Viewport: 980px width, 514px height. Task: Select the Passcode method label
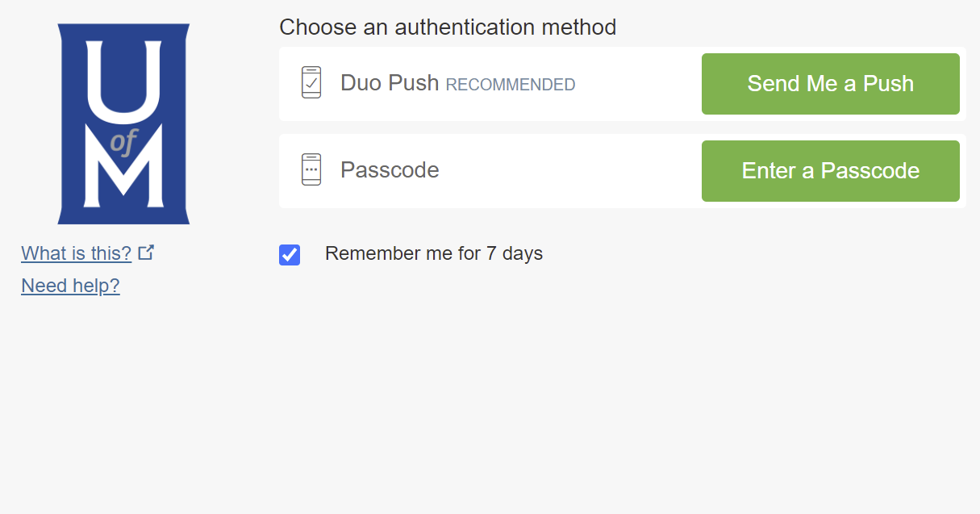[390, 170]
